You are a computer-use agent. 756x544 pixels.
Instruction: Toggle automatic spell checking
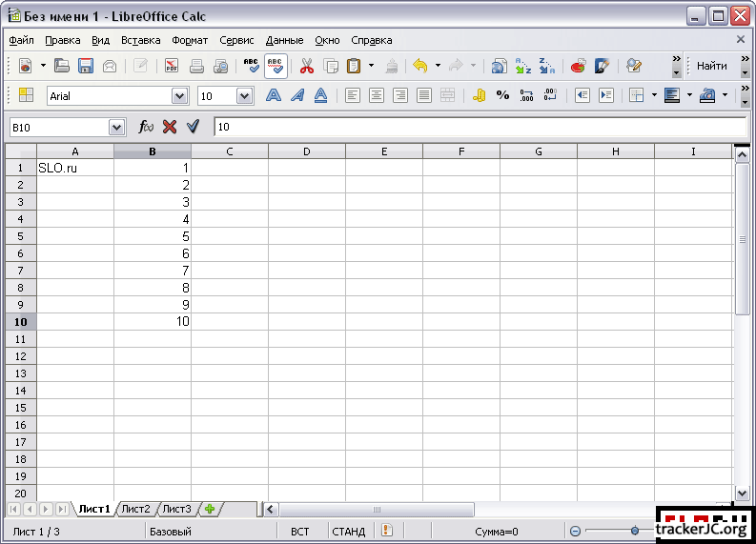click(276, 66)
